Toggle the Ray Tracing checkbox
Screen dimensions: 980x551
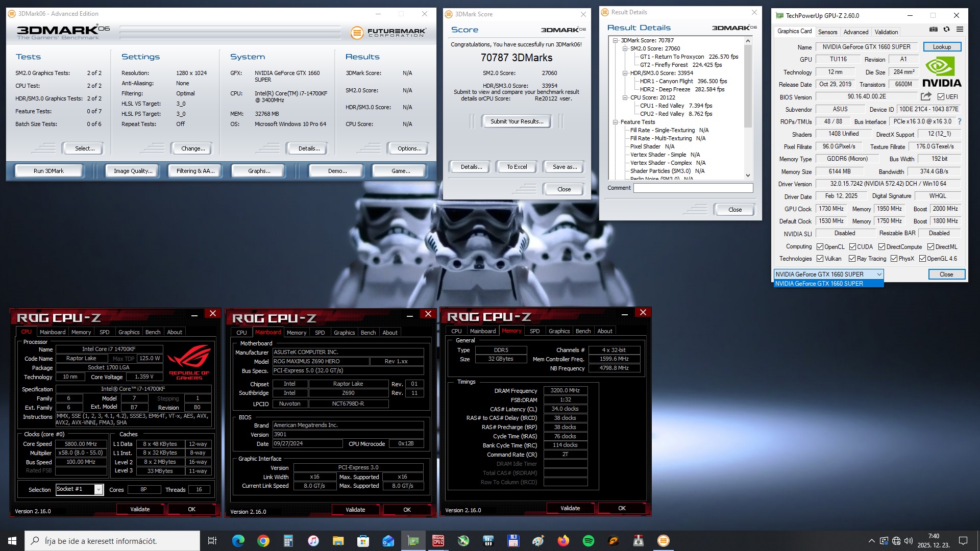[852, 259]
